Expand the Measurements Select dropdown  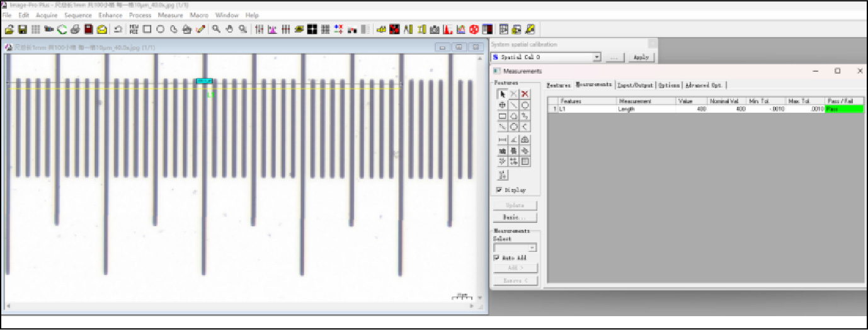532,248
